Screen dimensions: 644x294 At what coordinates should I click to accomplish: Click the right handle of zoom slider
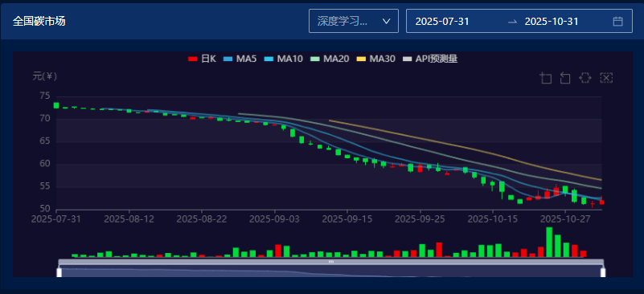coord(603,272)
